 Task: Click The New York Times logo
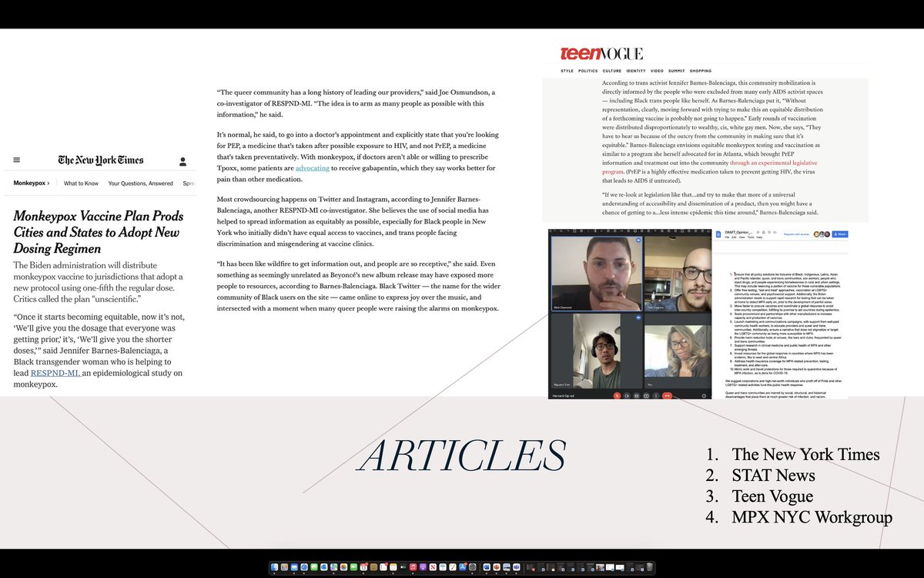pos(100,160)
